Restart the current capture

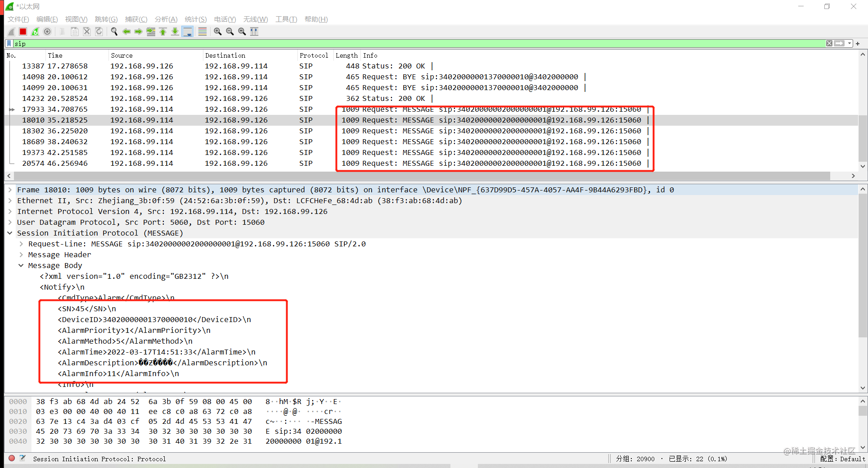(x=35, y=32)
